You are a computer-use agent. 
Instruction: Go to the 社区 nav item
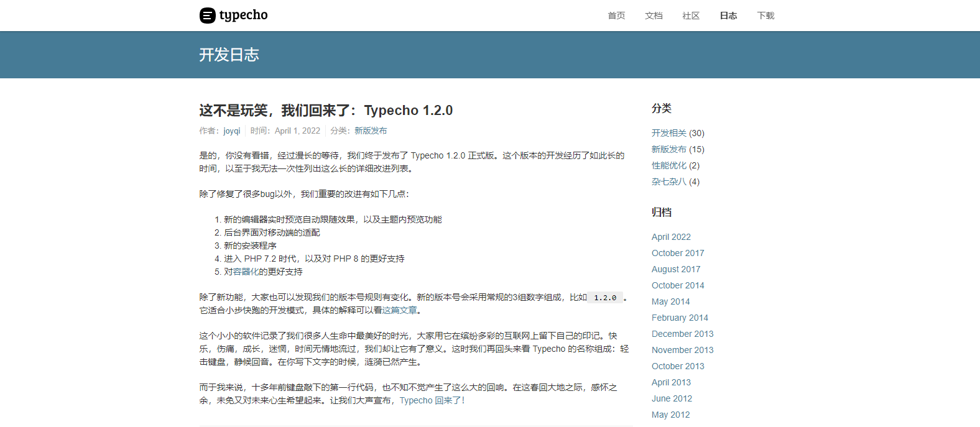click(691, 16)
